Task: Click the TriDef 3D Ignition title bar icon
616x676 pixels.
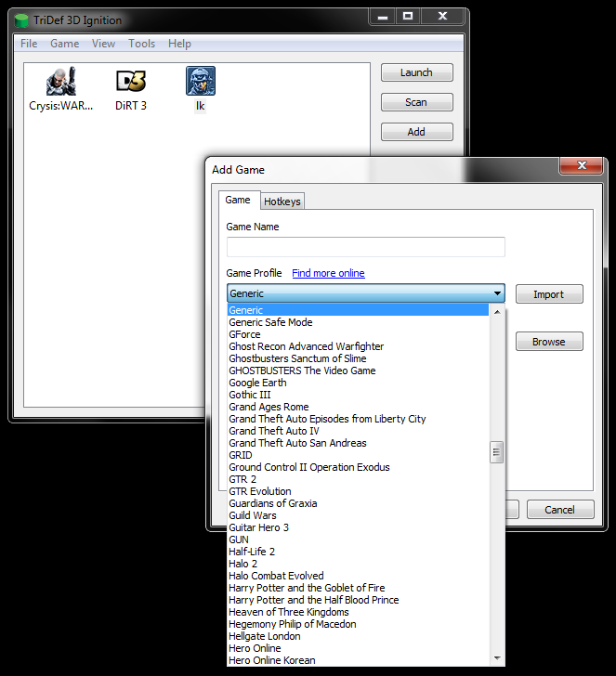Action: pos(22,20)
